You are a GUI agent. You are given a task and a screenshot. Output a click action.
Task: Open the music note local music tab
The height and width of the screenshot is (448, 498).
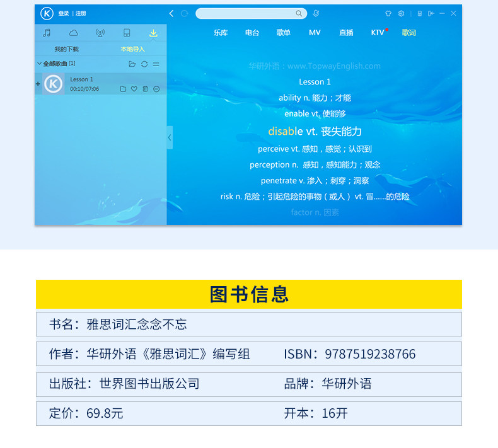[x=47, y=33]
